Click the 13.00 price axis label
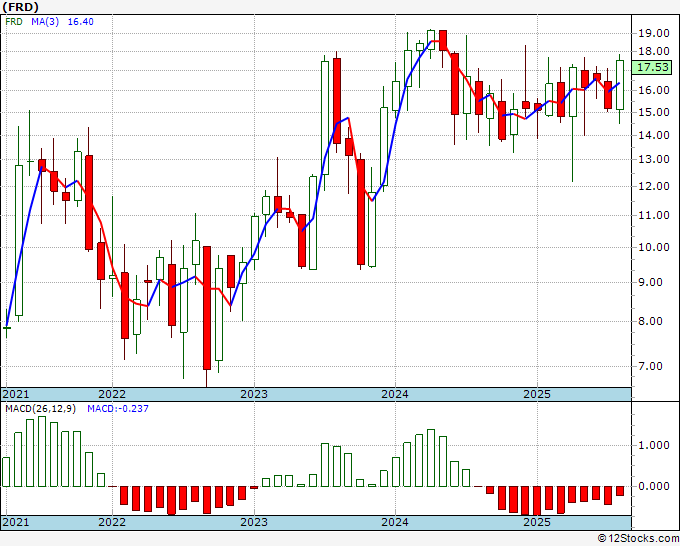 (654, 160)
